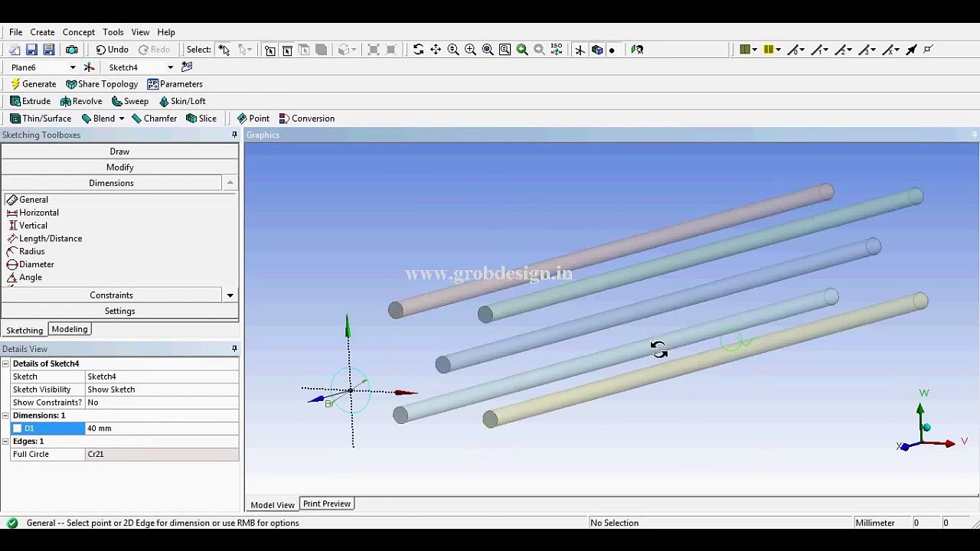Open the face coloring dropdown
The width and height of the screenshot is (980, 551).
754,50
